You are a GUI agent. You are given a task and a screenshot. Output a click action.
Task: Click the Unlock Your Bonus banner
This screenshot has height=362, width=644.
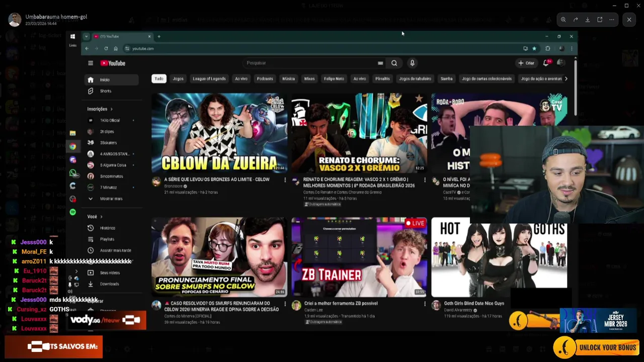click(x=597, y=347)
